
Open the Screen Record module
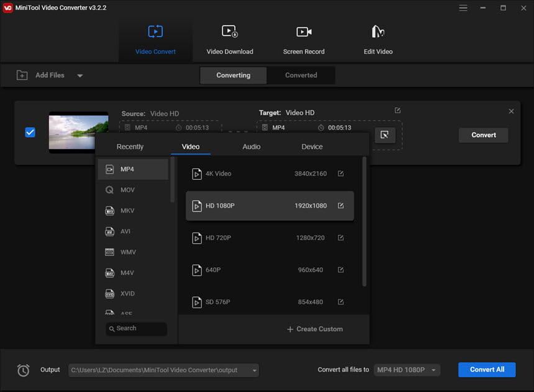click(x=304, y=40)
